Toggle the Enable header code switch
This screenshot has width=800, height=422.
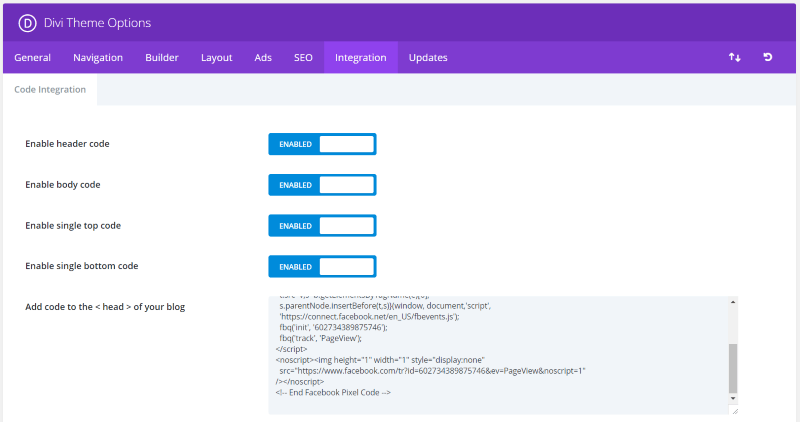322,144
